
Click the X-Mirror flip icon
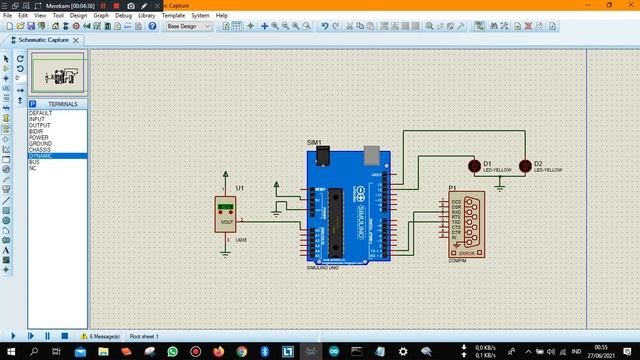[x=20, y=90]
